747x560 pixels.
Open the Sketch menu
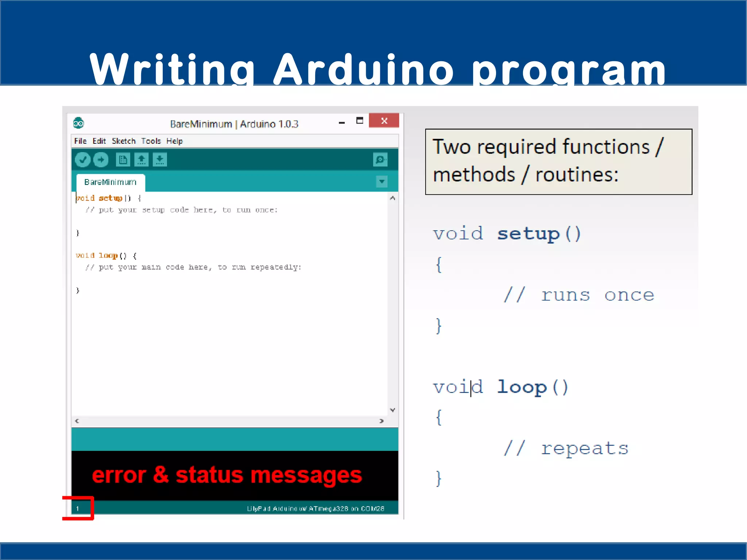124,141
